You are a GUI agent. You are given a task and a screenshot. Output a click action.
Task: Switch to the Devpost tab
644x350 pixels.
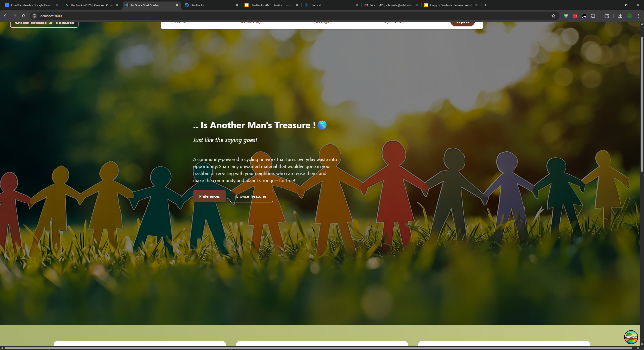tap(327, 5)
